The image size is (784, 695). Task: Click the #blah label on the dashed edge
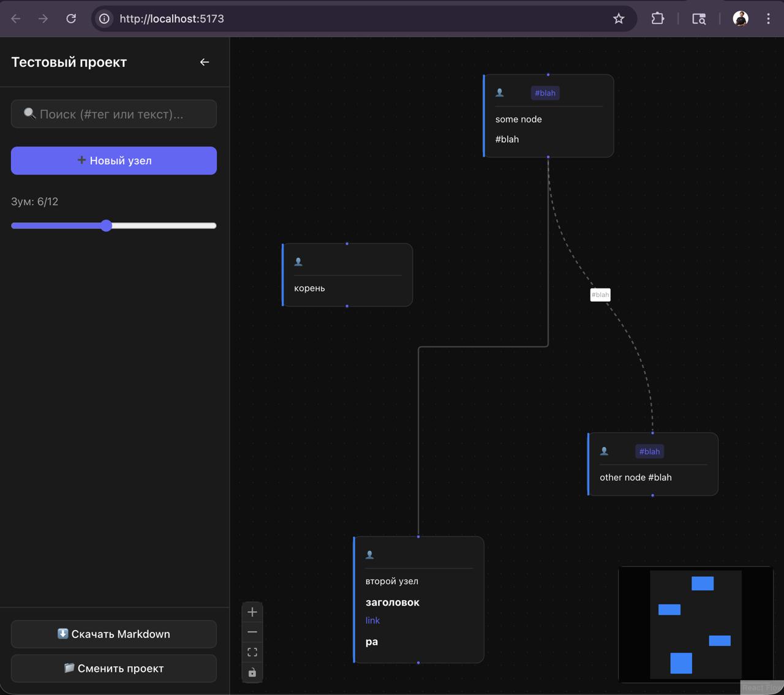tap(600, 295)
